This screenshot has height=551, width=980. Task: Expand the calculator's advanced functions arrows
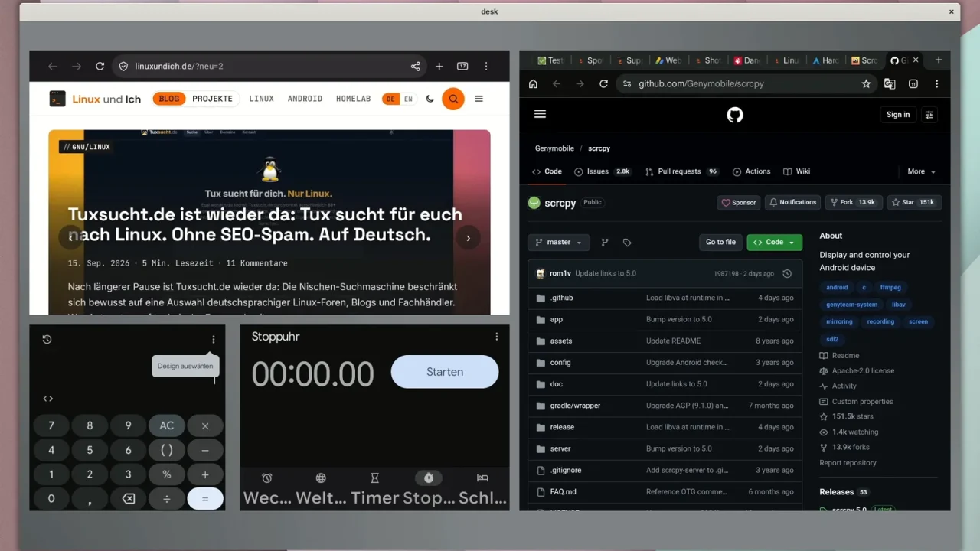tap(48, 399)
